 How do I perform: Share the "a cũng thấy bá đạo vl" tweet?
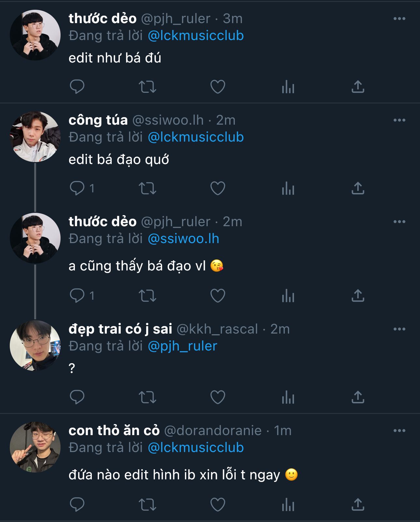pos(358,296)
